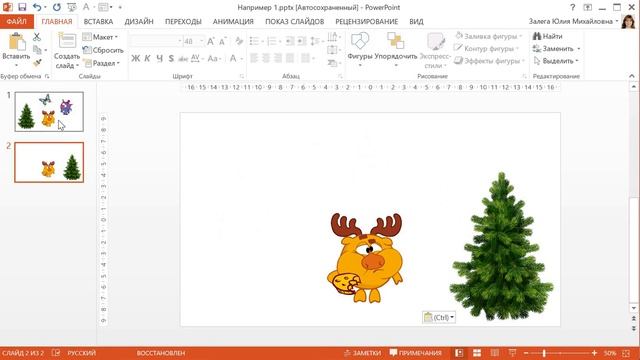The height and width of the screenshot is (360, 640).
Task: Click the Copy icon in clipboard group
Action: [38, 50]
